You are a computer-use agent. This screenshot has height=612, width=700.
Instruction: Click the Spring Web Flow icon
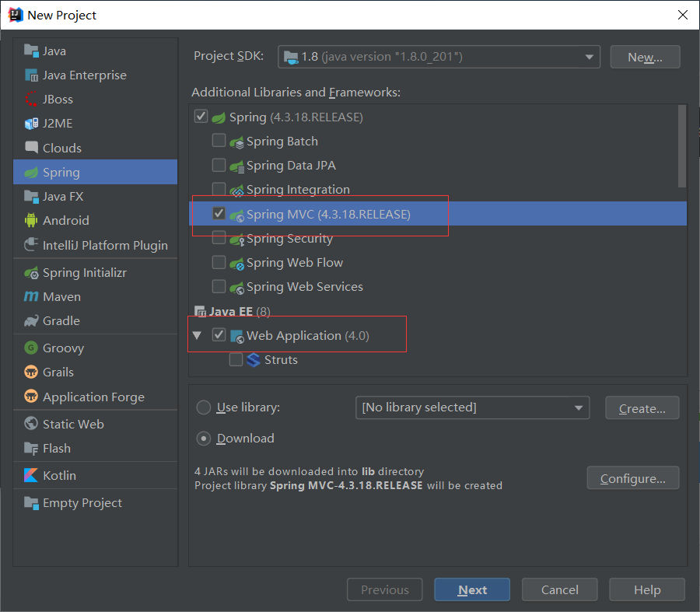click(236, 264)
